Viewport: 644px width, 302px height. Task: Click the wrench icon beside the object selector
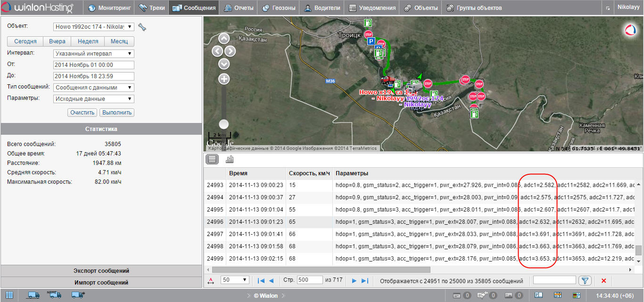coord(142,27)
